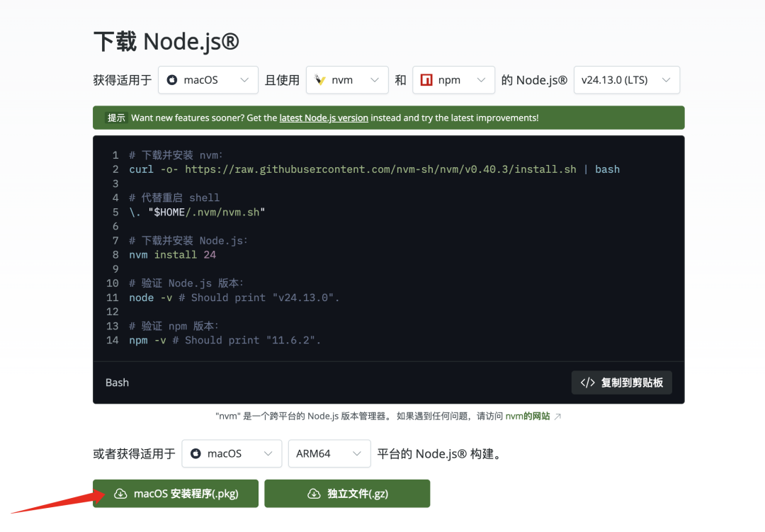Open the operating system dropdown showing macOS

[208, 79]
